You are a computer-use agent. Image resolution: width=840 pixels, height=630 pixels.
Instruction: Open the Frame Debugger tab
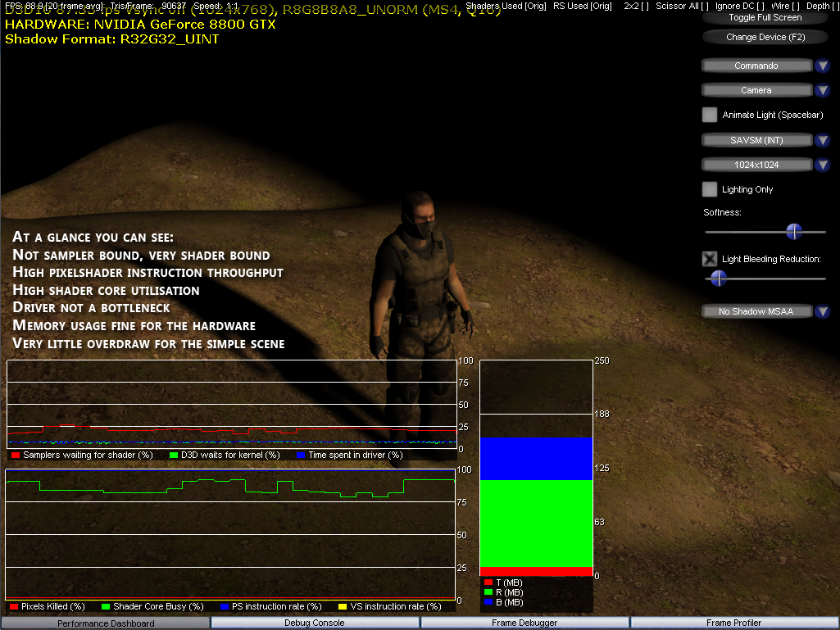pyautogui.click(x=524, y=623)
